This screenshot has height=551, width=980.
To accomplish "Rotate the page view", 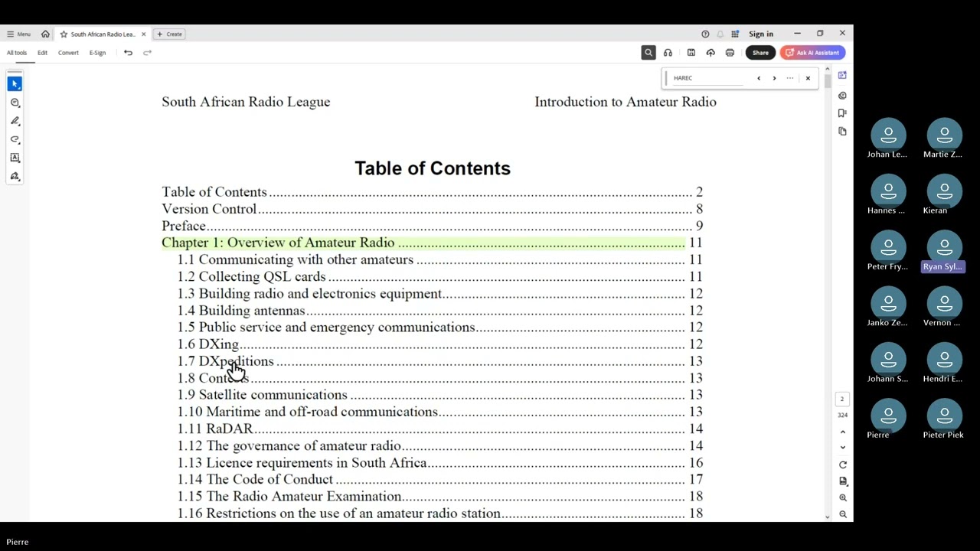I will (843, 465).
